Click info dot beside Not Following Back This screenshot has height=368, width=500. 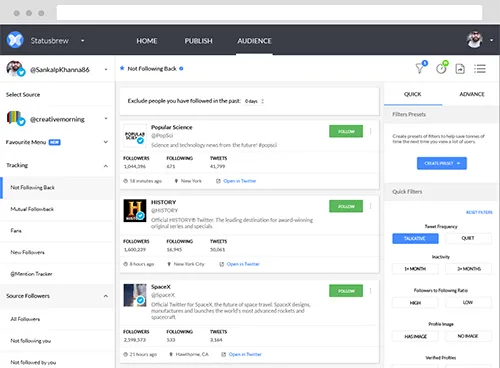pyautogui.click(x=181, y=69)
